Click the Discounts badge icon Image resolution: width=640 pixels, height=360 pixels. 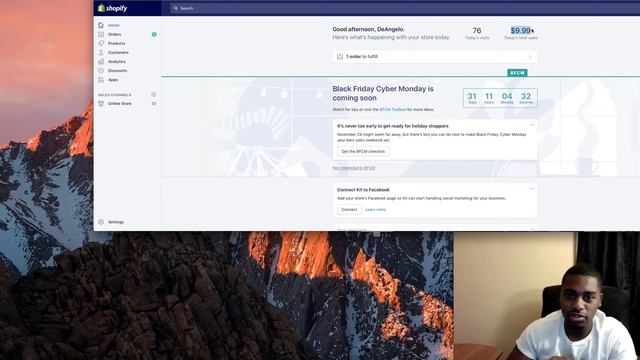101,71
